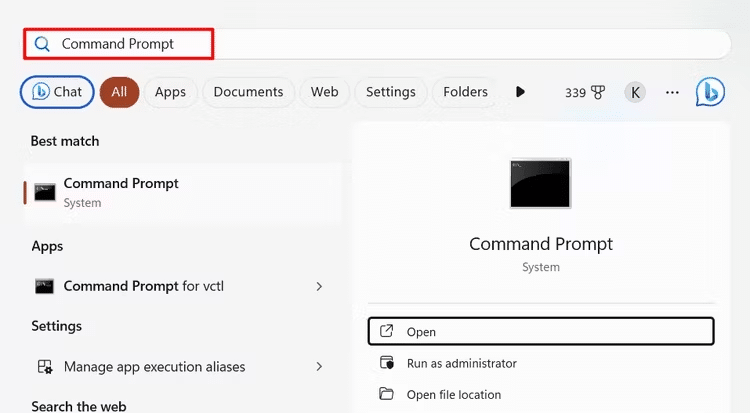Click the large Command Prompt preview icon
The width and height of the screenshot is (750, 413).
click(x=540, y=183)
